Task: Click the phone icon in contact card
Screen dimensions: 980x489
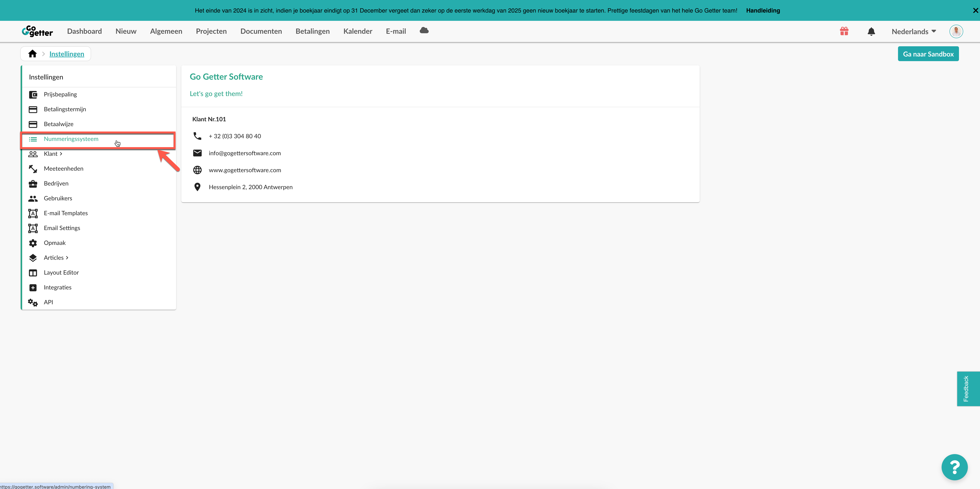Action: click(x=197, y=136)
